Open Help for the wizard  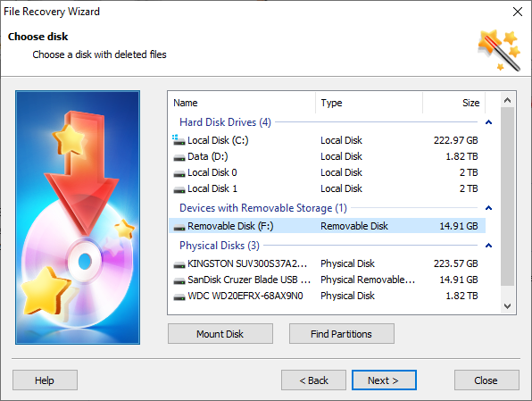point(45,380)
